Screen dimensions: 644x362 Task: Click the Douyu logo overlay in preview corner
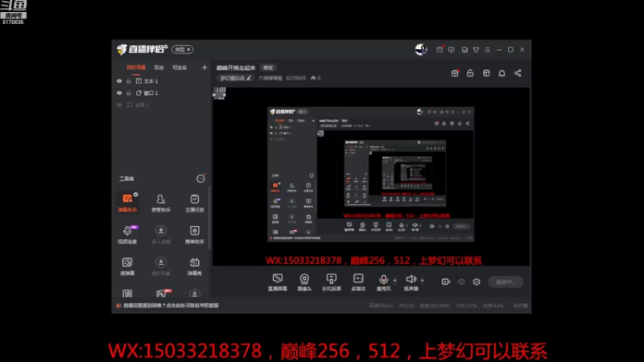(x=219, y=93)
